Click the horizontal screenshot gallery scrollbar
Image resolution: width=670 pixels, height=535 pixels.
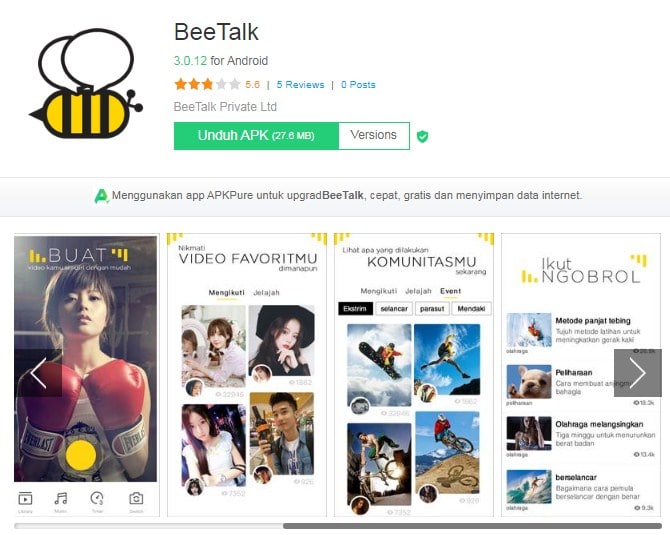tap(338, 526)
